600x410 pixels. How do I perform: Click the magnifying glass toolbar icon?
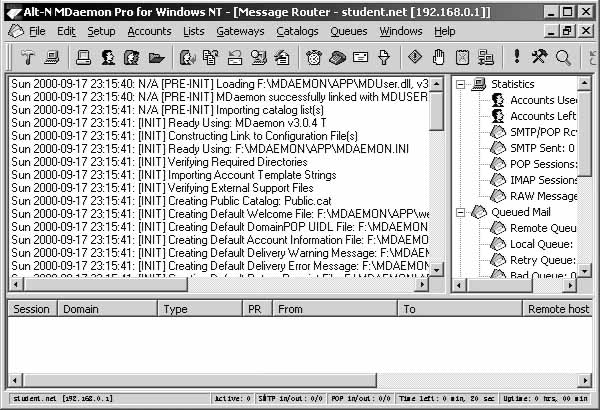pyautogui.click(x=563, y=57)
